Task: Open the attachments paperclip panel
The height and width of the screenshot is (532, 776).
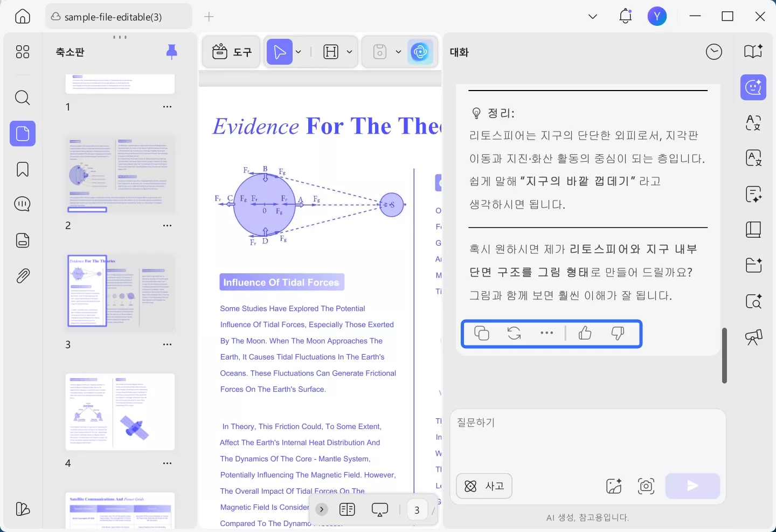Action: click(x=23, y=276)
